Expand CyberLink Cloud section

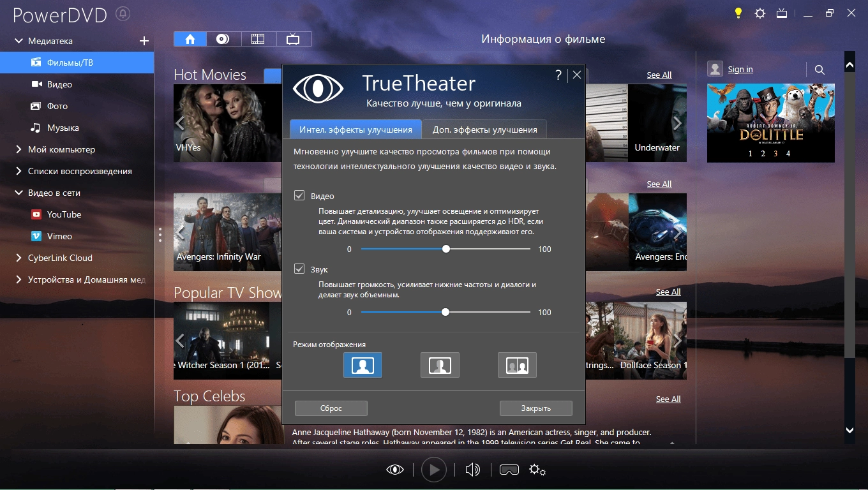(x=19, y=258)
